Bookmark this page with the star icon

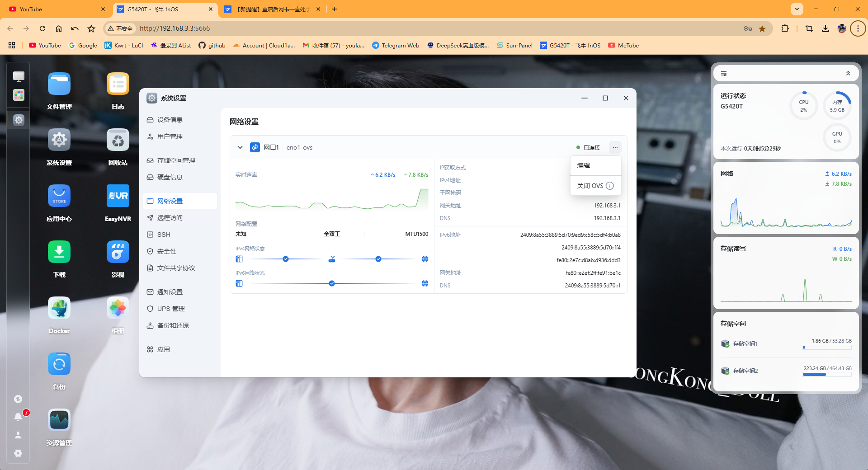[762, 28]
